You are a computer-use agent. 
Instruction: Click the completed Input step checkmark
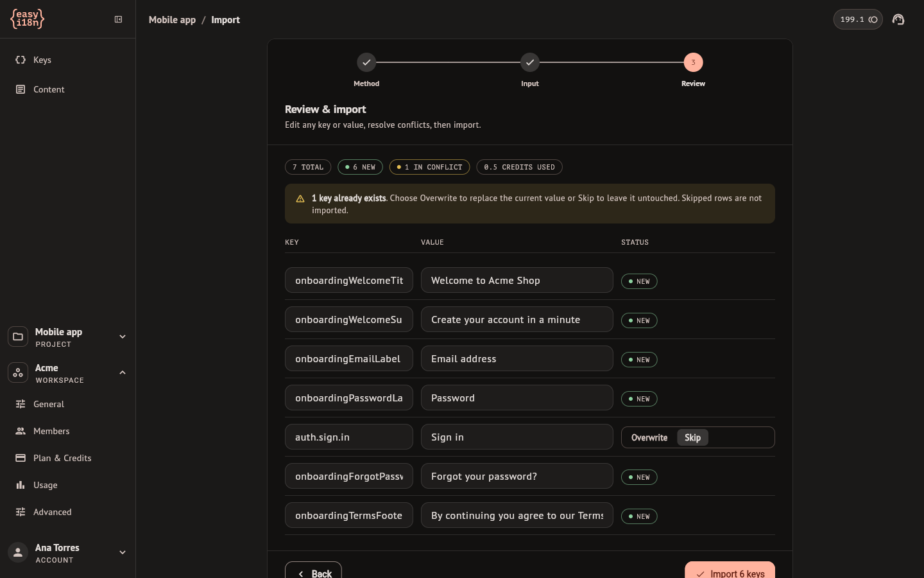click(530, 62)
